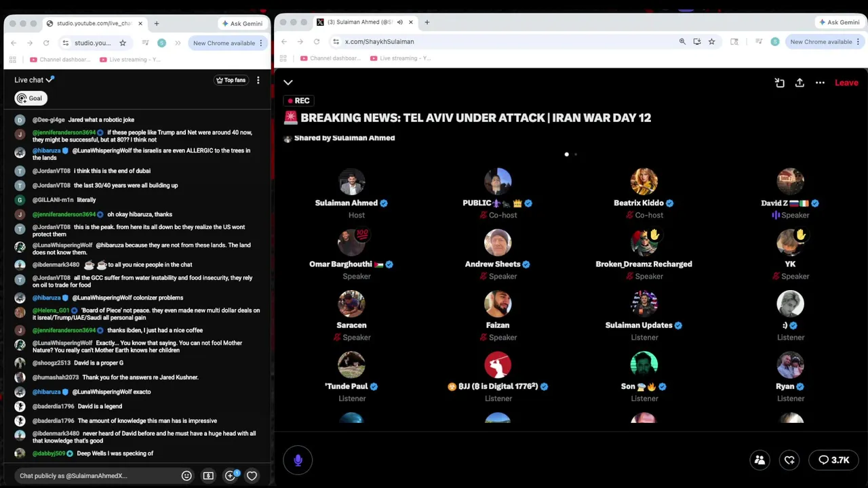868x488 pixels.
Task: Click Super Chat dollar icon in chat box
Action: tap(208, 476)
